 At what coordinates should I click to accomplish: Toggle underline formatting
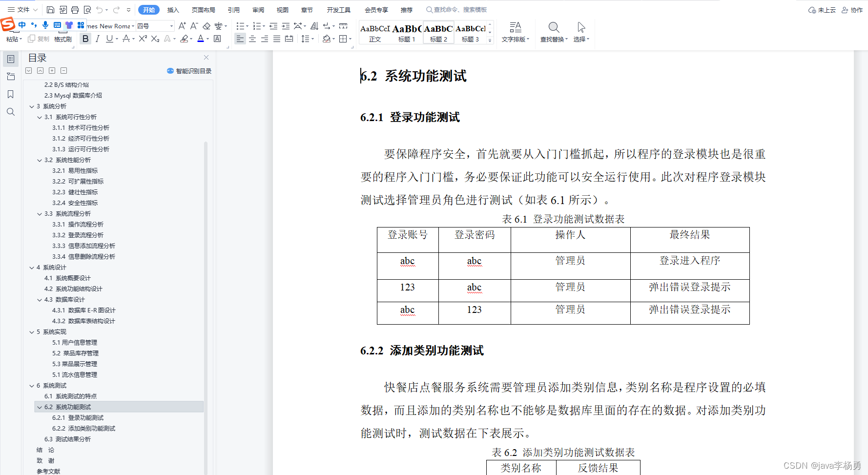pos(109,39)
